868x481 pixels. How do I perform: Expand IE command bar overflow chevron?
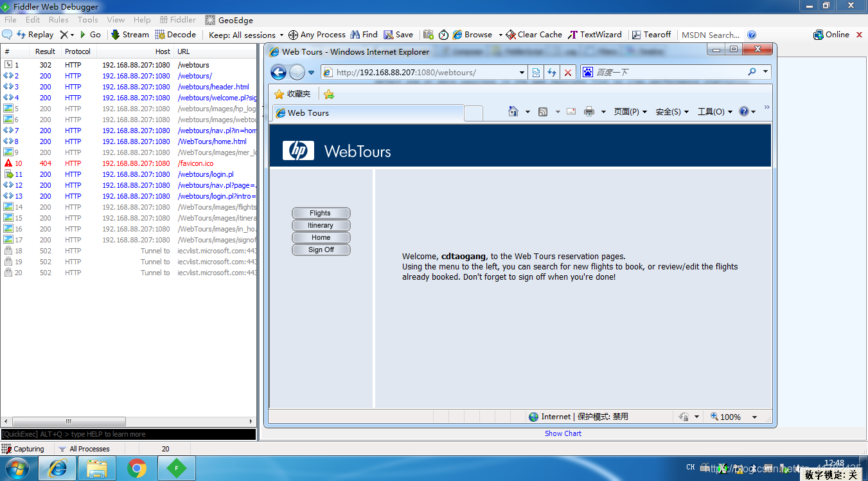click(766, 107)
